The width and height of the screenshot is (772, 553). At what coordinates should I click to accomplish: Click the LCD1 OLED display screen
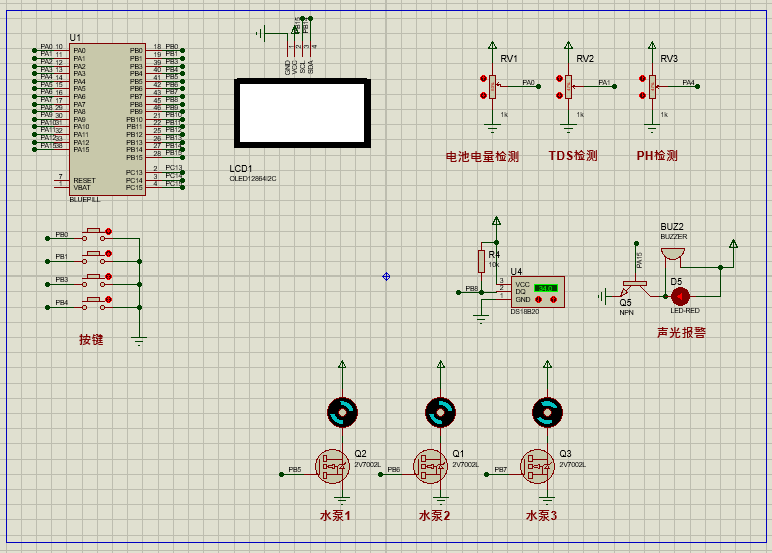302,113
